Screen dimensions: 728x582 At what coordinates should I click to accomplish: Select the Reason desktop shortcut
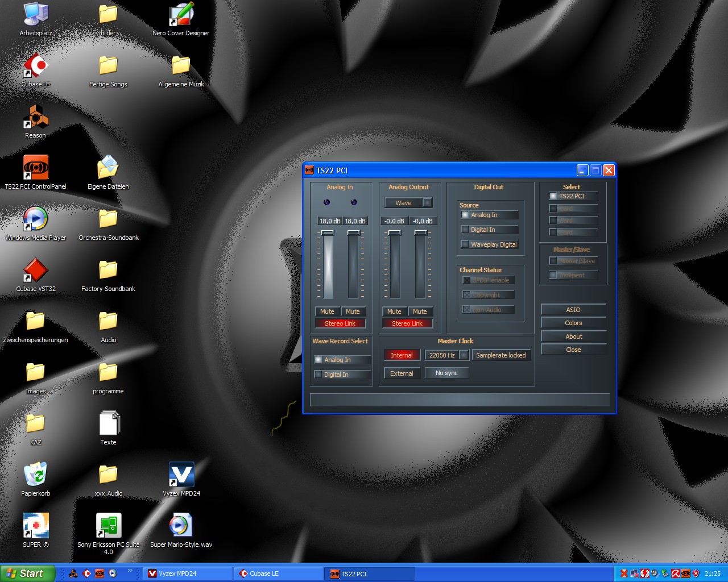pyautogui.click(x=35, y=122)
